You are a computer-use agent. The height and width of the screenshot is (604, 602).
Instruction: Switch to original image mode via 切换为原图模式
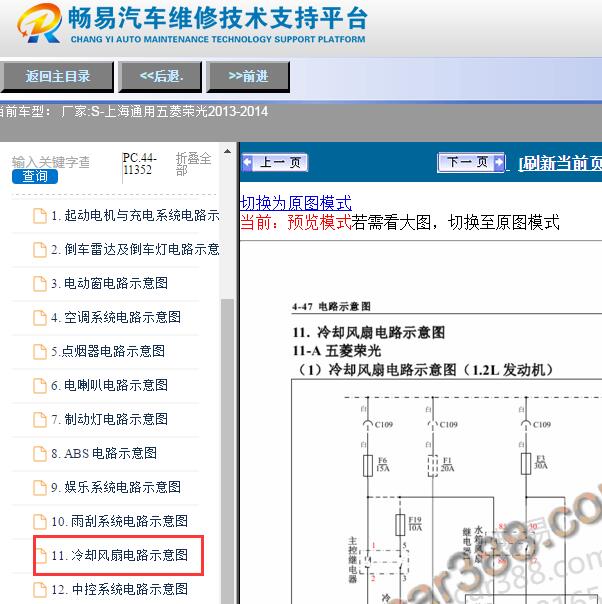[295, 203]
